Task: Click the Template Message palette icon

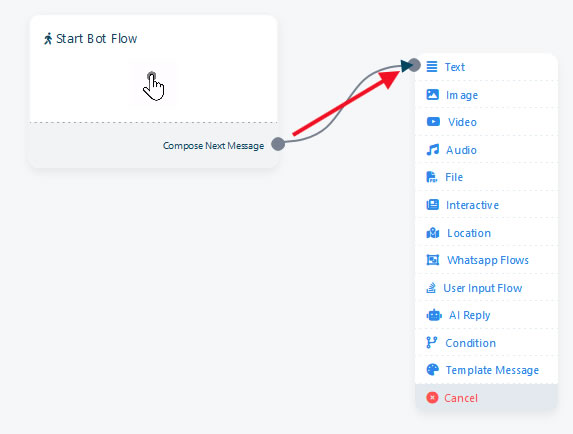Action: [x=432, y=370]
